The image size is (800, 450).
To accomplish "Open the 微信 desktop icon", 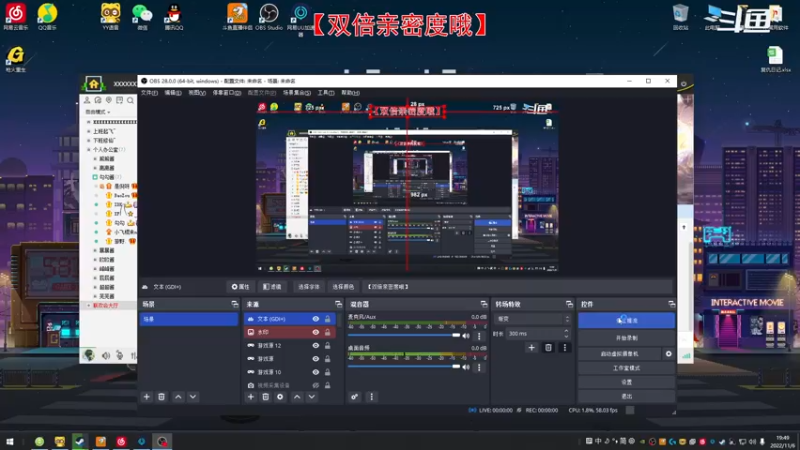I will tap(142, 16).
